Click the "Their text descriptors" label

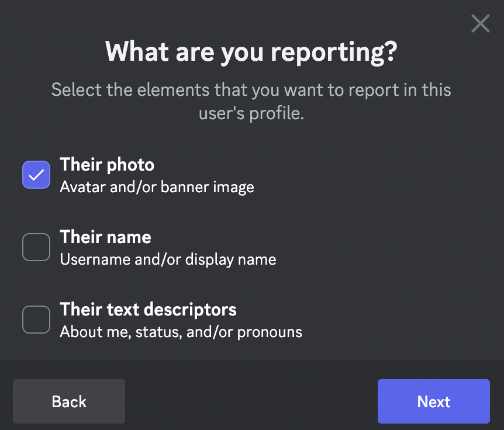point(148,310)
